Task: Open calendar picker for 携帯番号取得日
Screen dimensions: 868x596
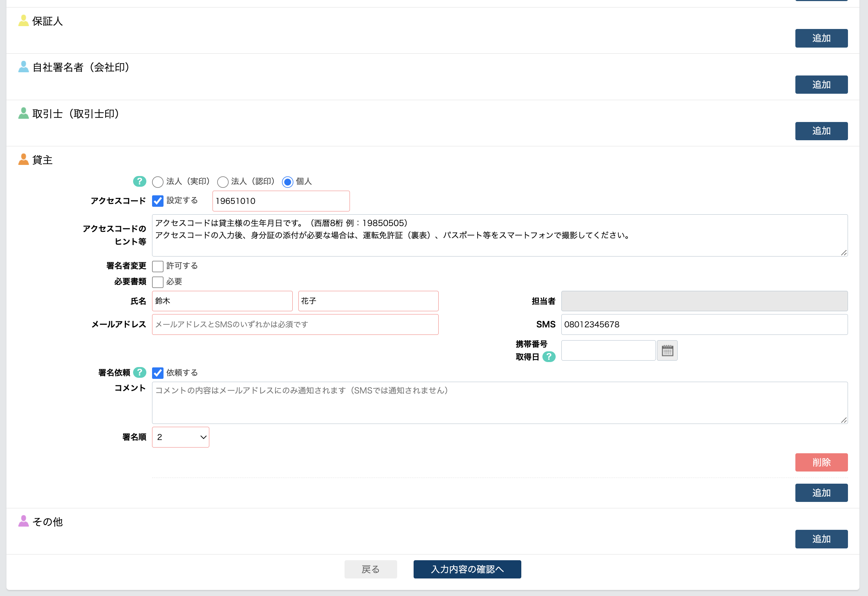Action: (667, 350)
